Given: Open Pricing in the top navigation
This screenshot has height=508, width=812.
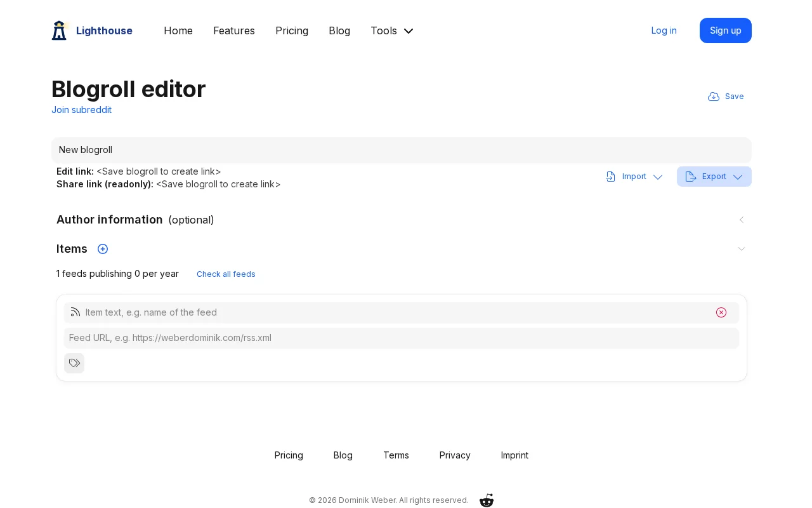Looking at the screenshot, I should pos(292,30).
